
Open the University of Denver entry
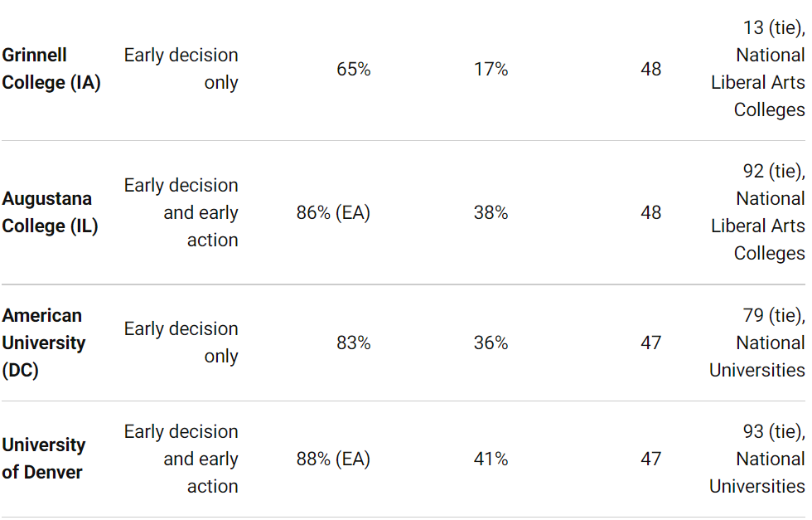(43, 459)
